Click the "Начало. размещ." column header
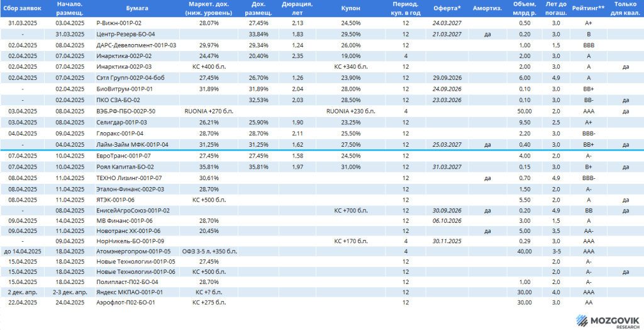 [70, 8]
